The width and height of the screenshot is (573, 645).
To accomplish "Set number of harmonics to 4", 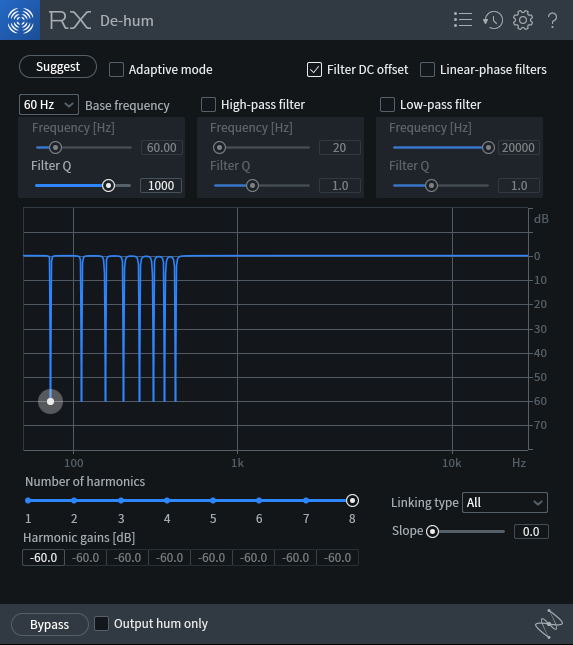I will point(167,501).
